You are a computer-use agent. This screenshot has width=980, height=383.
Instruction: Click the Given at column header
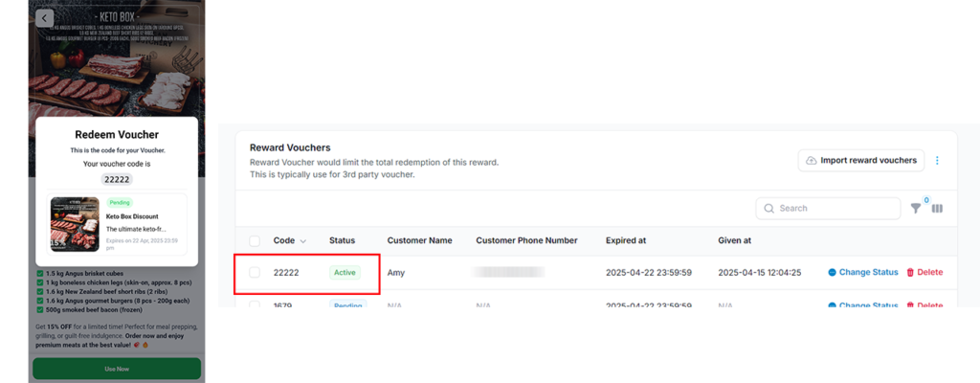click(x=734, y=240)
